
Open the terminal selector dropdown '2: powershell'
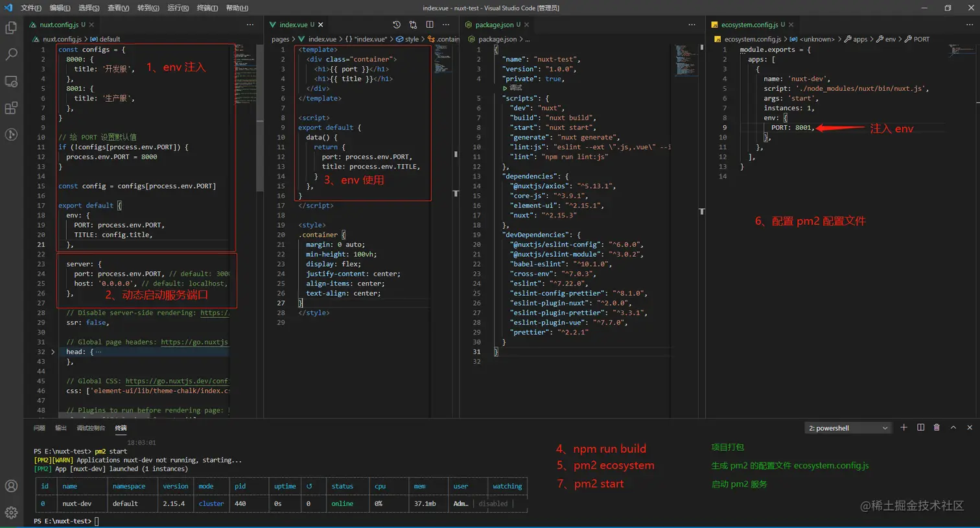(x=848, y=428)
